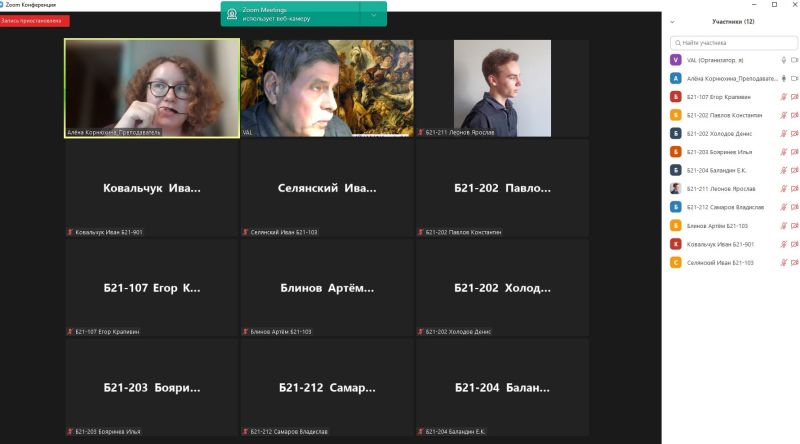Select the VAL video tile
The image size is (800, 444).
click(327, 88)
